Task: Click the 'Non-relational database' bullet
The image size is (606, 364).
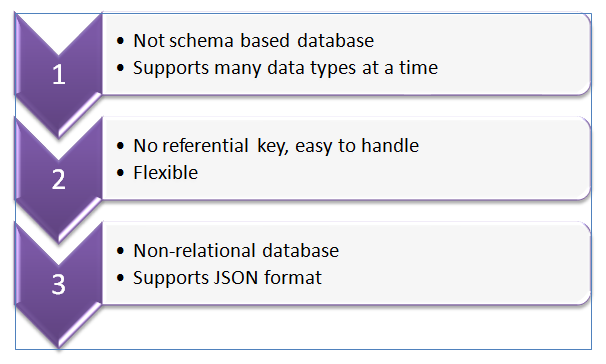Action: (x=236, y=251)
